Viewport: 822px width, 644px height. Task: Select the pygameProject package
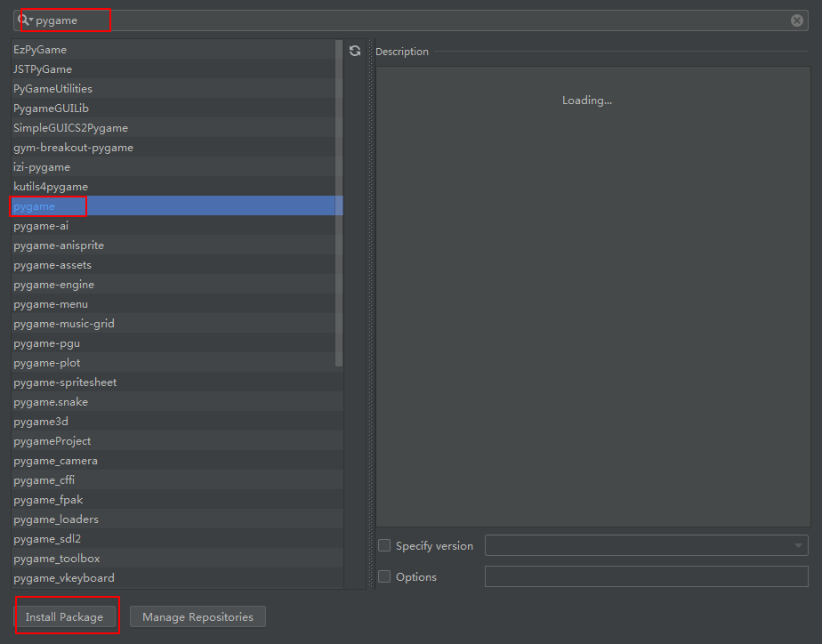point(177,440)
